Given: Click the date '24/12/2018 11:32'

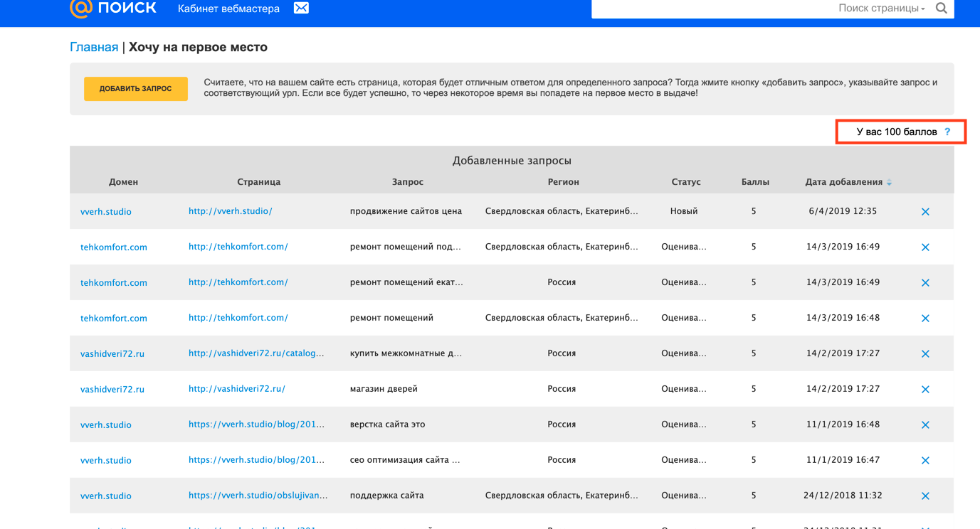Looking at the screenshot, I should pyautogui.click(x=843, y=496).
